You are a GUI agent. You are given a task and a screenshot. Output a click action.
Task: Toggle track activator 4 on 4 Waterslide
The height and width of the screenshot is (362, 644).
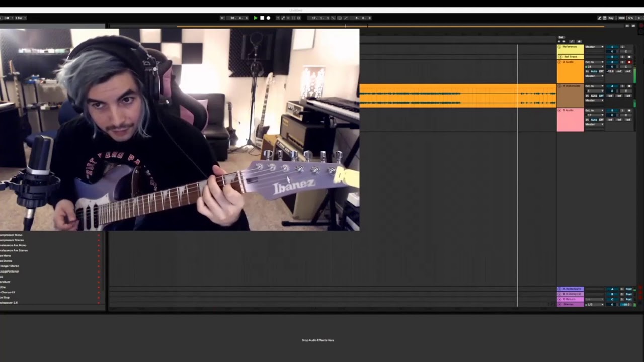click(612, 86)
